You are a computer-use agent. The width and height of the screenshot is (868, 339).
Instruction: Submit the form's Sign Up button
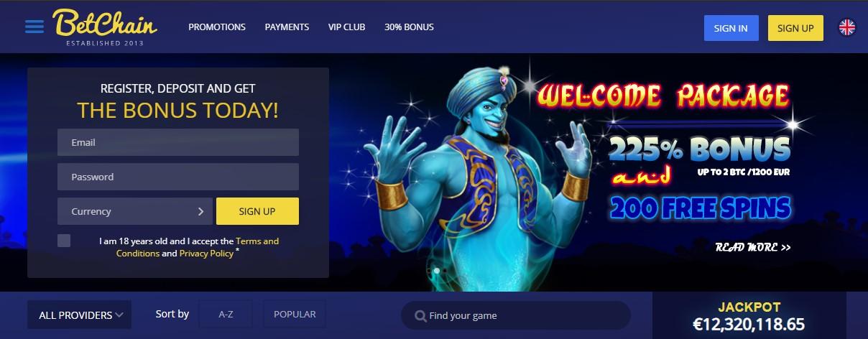[x=257, y=211]
